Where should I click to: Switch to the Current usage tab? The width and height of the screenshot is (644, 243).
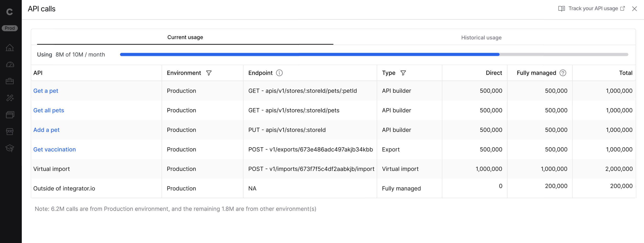(x=185, y=37)
